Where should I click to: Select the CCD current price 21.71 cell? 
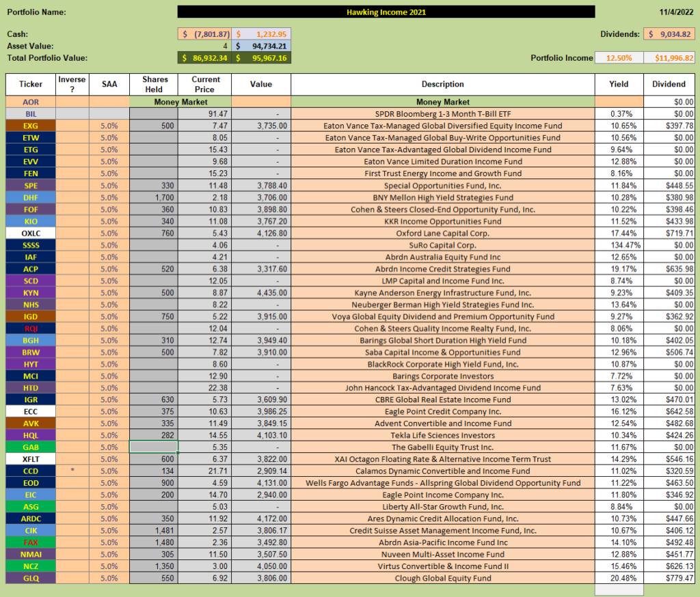(205, 471)
